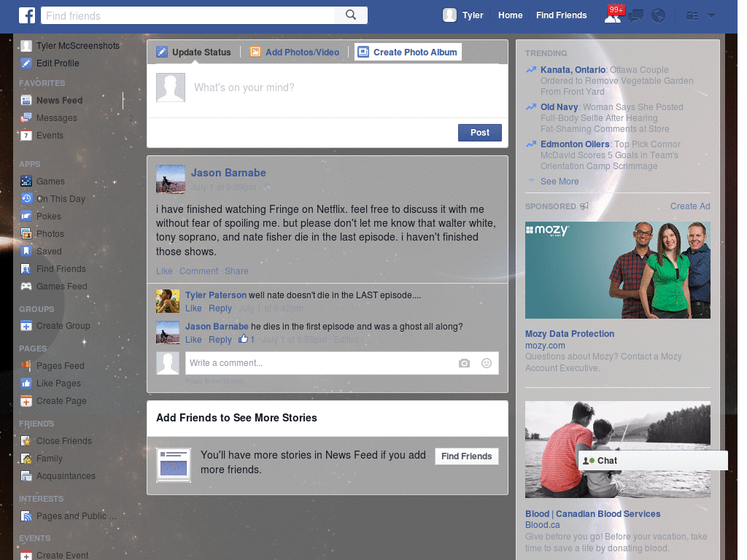Open Home in the top bar
The height and width of the screenshot is (560, 747).
coord(510,15)
